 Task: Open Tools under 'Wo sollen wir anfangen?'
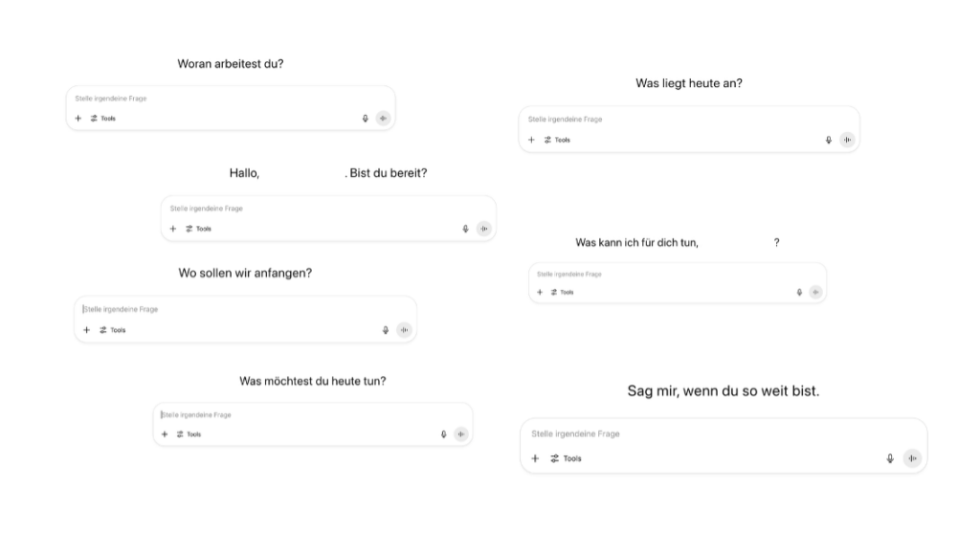coord(113,330)
